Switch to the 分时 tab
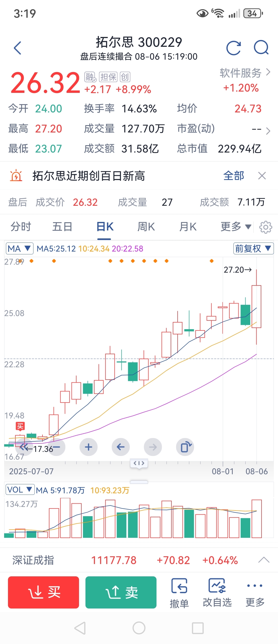Screen dimensions: 278x644 (21, 227)
